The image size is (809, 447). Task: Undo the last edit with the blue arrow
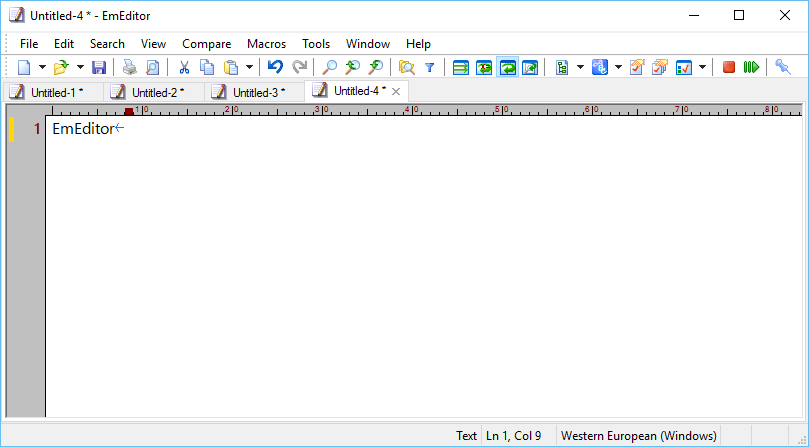(276, 67)
